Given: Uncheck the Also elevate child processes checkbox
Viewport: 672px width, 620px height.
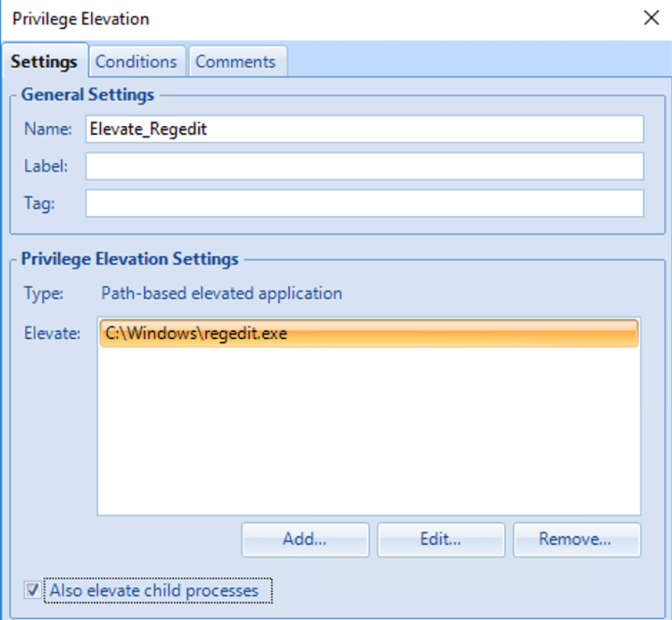Looking at the screenshot, I should tap(32, 590).
